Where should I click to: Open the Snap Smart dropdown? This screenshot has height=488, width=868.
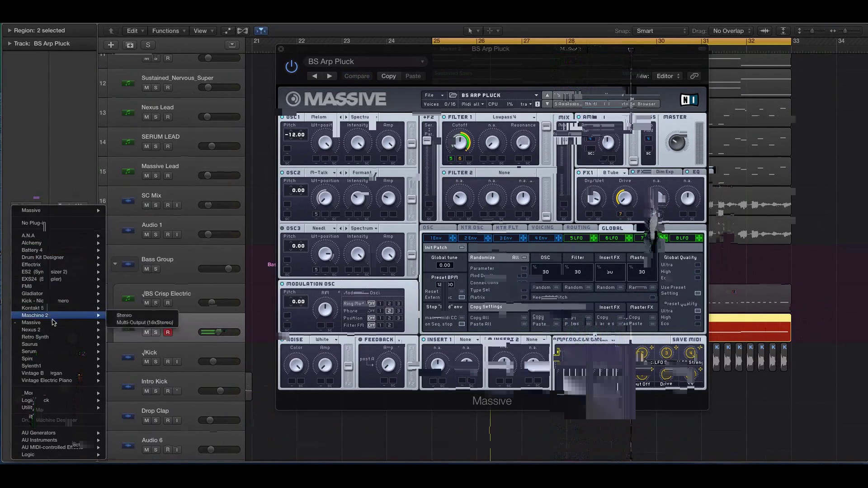[x=661, y=31]
